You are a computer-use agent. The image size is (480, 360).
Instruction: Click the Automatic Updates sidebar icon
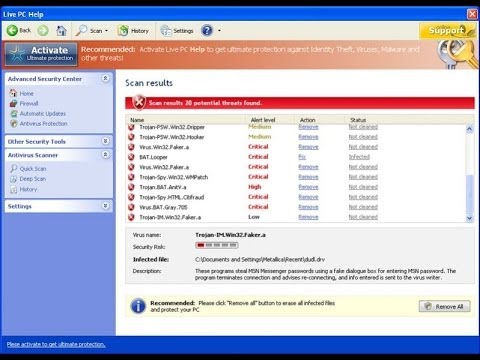(x=14, y=113)
